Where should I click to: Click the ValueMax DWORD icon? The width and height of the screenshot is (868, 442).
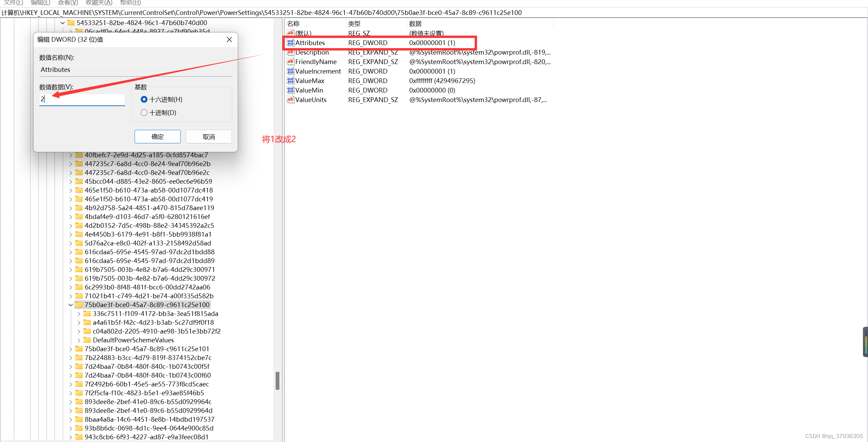pyautogui.click(x=290, y=81)
